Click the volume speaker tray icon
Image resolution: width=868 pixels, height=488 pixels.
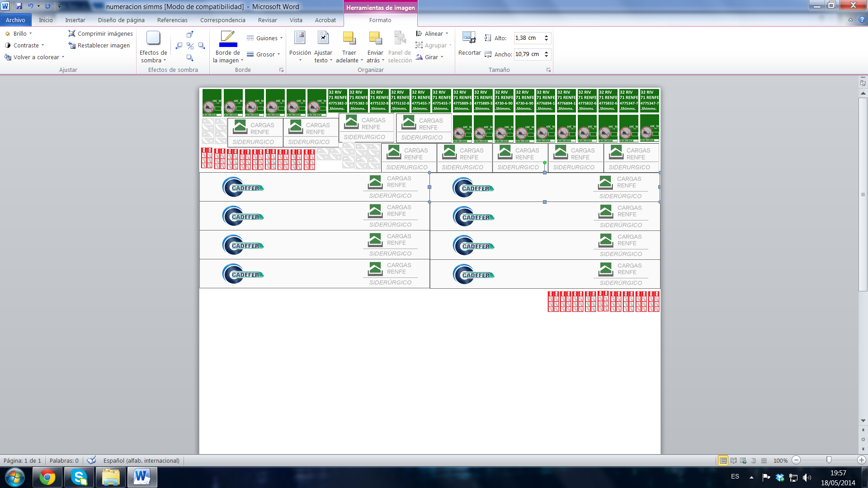pos(807,477)
